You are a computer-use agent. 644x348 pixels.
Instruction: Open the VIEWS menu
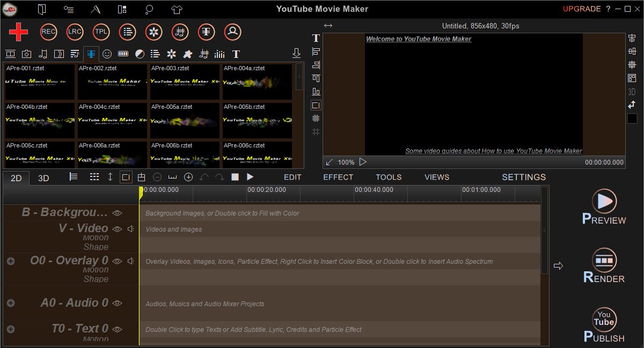[437, 177]
